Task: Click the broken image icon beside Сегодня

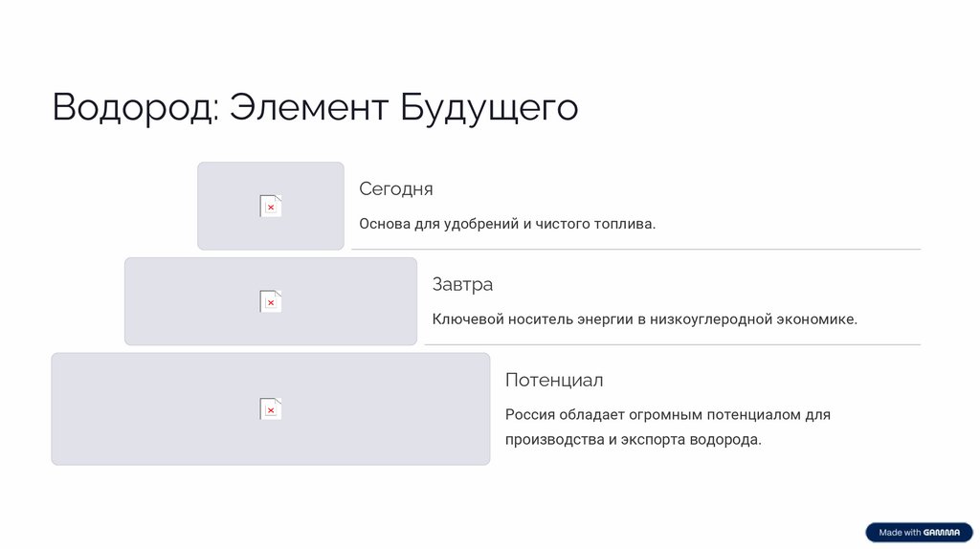Action: pos(271,206)
